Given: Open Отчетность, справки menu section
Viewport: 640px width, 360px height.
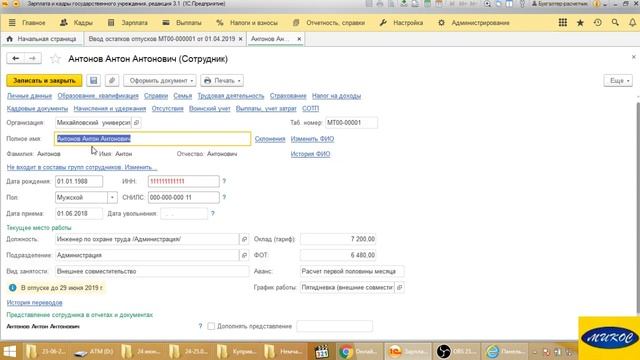Looking at the screenshot, I should coord(329,23).
